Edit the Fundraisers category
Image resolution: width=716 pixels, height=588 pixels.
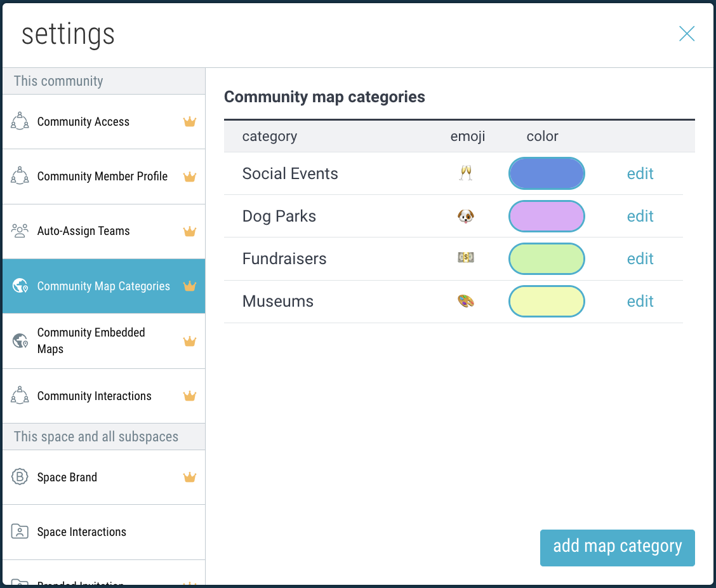coord(640,258)
